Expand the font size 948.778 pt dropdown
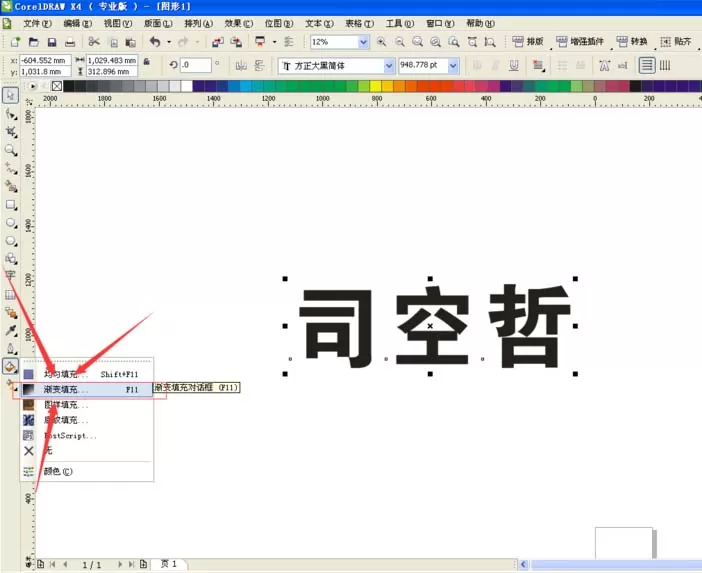 coord(453,66)
